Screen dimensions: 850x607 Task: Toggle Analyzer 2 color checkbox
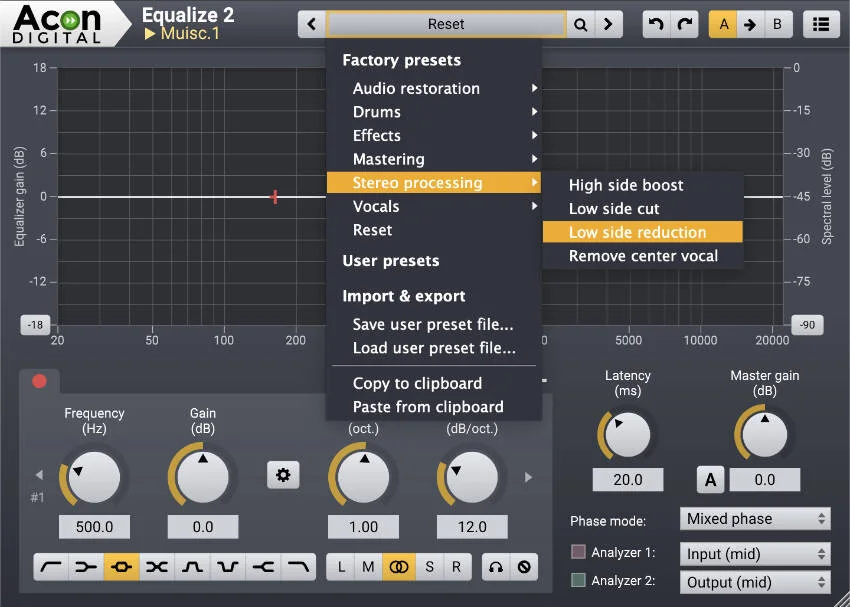(x=578, y=580)
